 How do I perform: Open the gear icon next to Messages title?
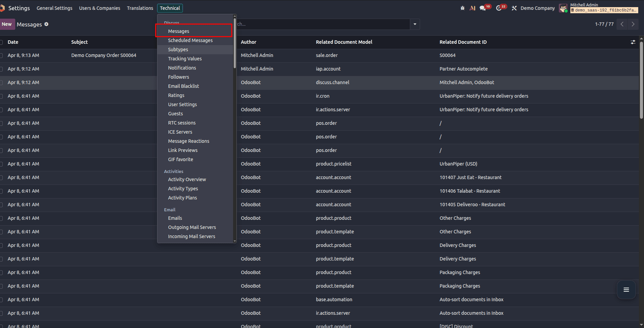pyautogui.click(x=46, y=24)
